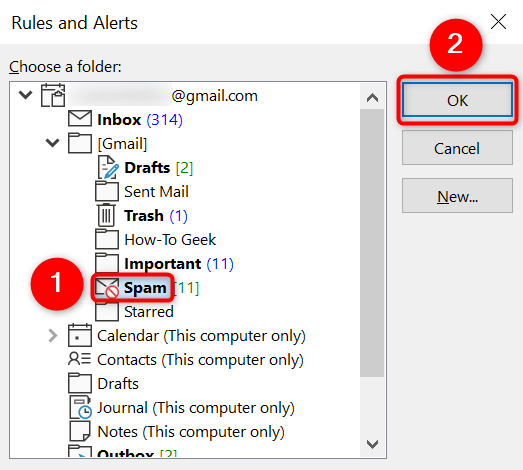
Task: Click the Trash can icon
Action: 106,215
